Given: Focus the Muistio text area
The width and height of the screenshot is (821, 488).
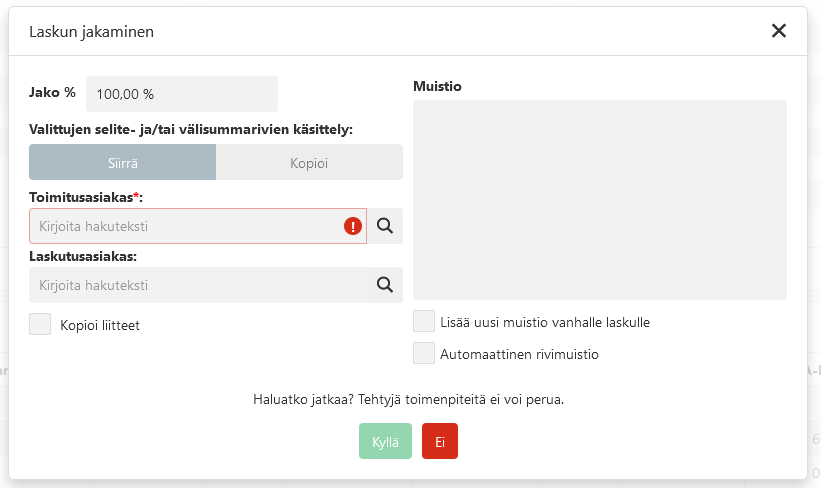Looking at the screenshot, I should (x=600, y=200).
